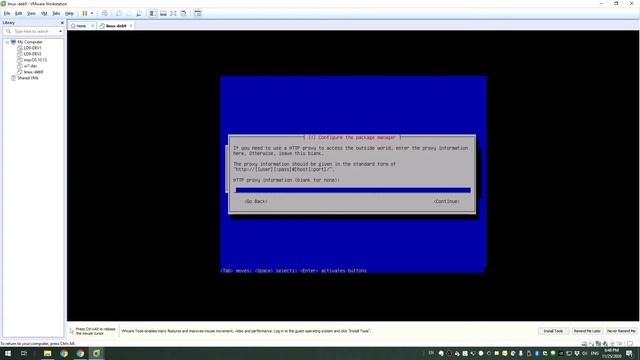Image resolution: width=640 pixels, height=360 pixels.
Task: Click the Remind Me Later button
Action: 587,331
